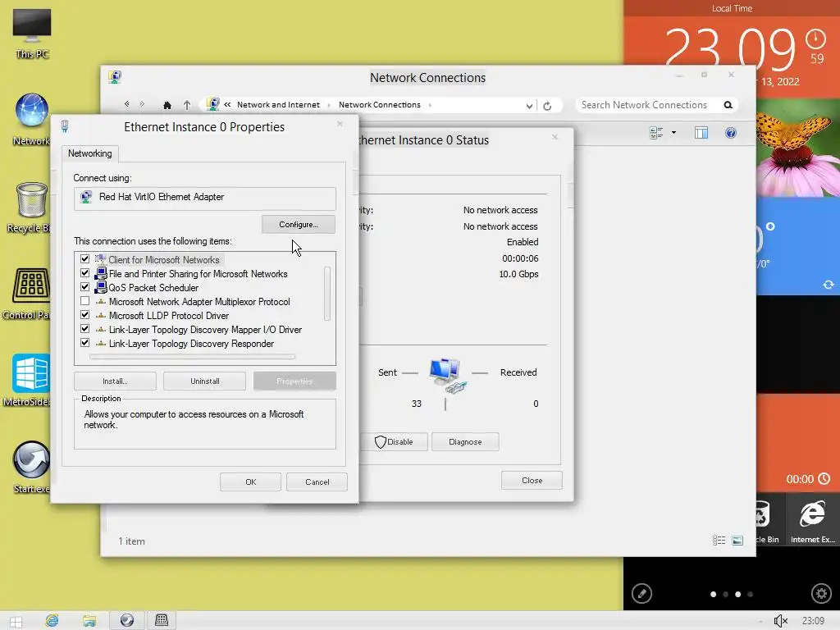Open the Network desktop icon

[32, 119]
